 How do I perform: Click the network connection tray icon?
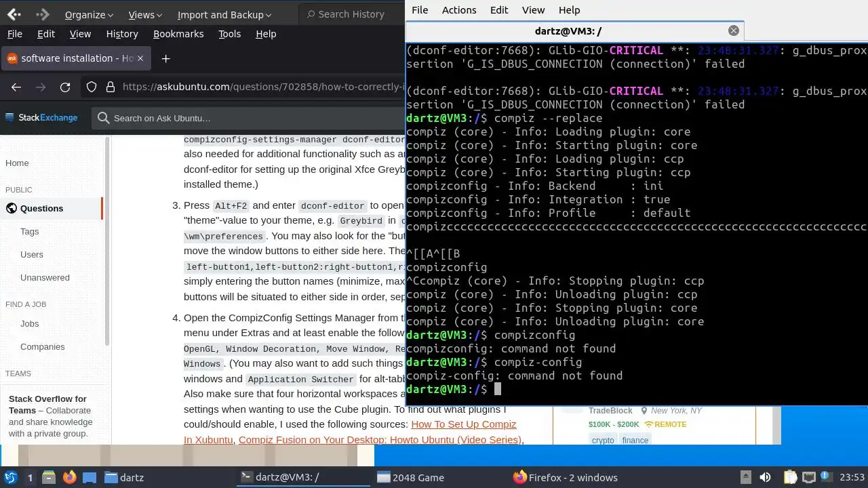click(x=809, y=477)
